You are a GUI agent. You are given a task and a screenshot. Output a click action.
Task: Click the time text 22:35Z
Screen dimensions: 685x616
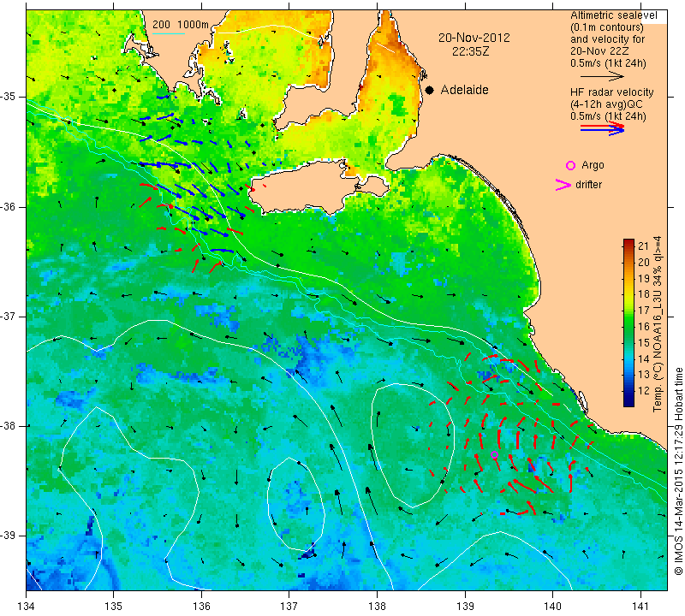tap(470, 51)
